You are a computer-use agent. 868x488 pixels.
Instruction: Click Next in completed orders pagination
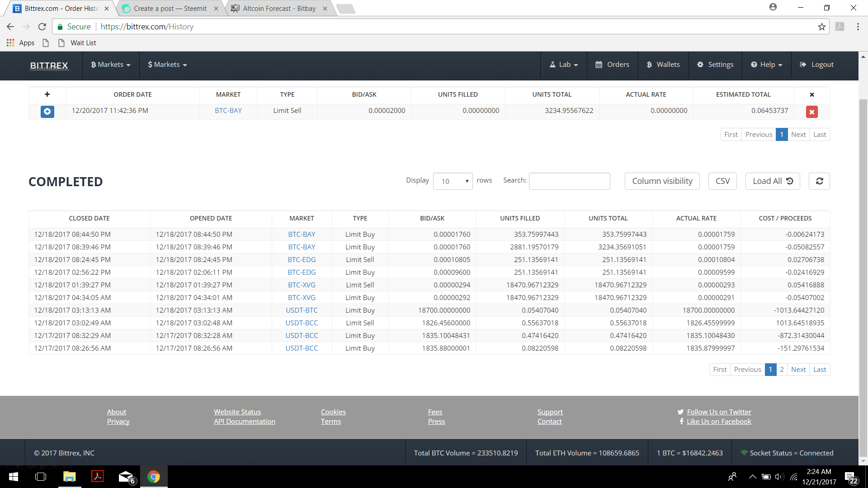798,370
